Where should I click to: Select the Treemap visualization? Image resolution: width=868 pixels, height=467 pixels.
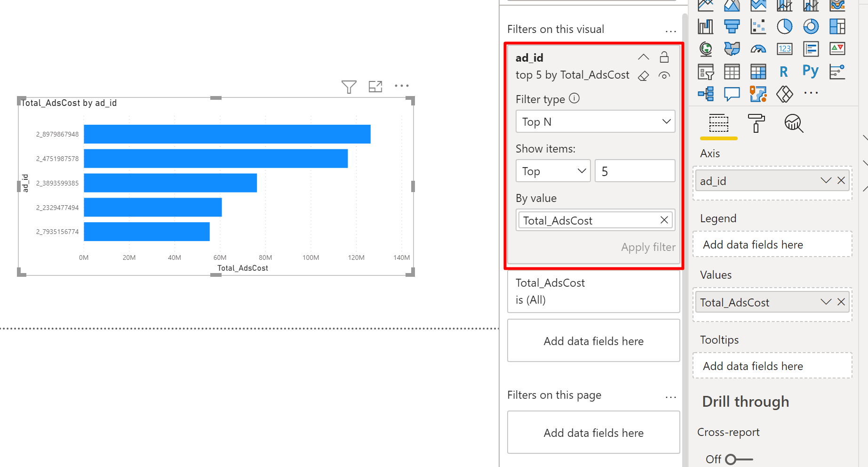[837, 26]
